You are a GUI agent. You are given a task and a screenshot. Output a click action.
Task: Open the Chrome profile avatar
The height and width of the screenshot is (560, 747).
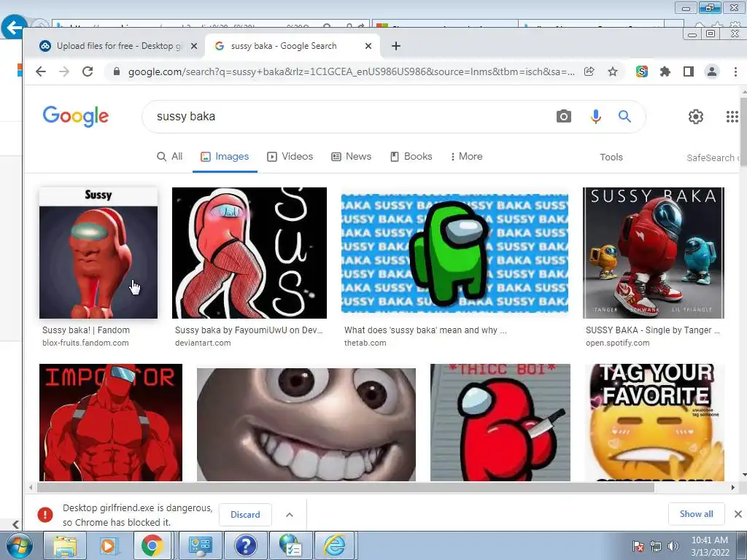[x=712, y=72]
